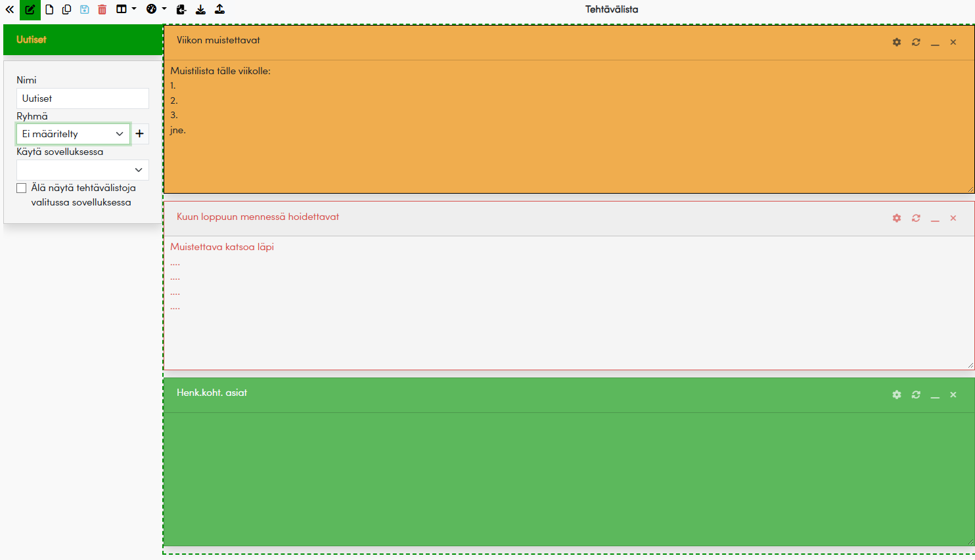Collapse sidebar with double chevron icon
The width and height of the screenshot is (975, 560).
coord(10,10)
